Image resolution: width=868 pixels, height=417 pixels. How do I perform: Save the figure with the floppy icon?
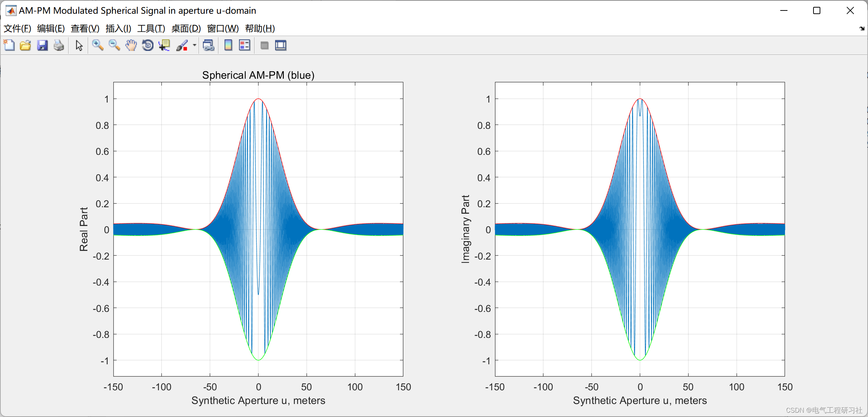click(x=42, y=45)
